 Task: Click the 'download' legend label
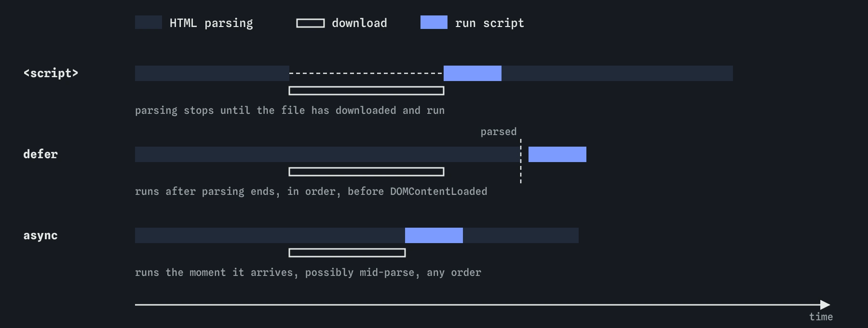[x=359, y=23]
